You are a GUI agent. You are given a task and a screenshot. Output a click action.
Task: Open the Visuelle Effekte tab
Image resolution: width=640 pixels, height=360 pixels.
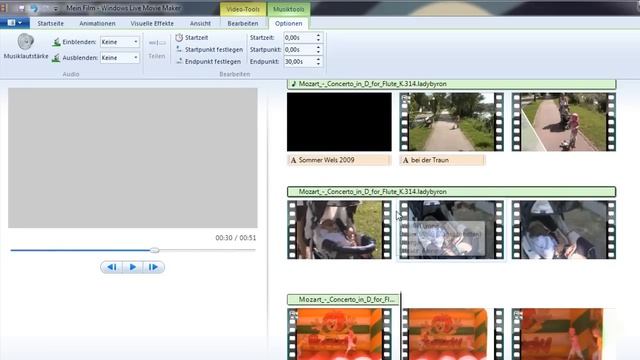152,23
